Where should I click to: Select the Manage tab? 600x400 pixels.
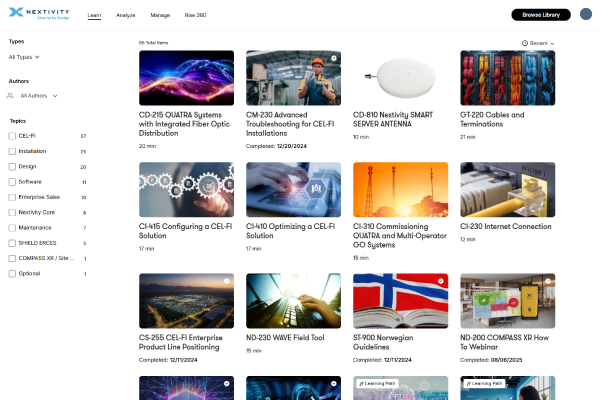click(160, 16)
